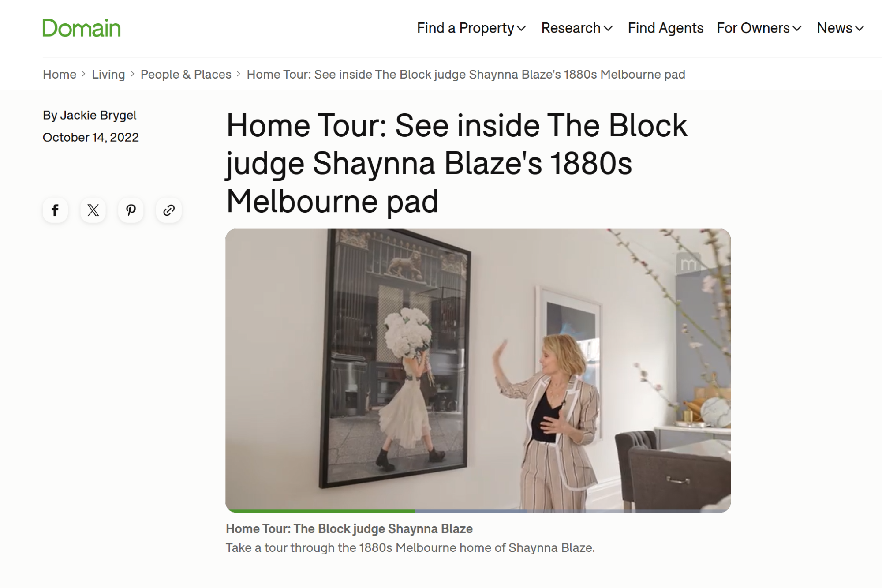The image size is (882, 588).
Task: Open People & Places breadcrumb
Action: click(186, 74)
